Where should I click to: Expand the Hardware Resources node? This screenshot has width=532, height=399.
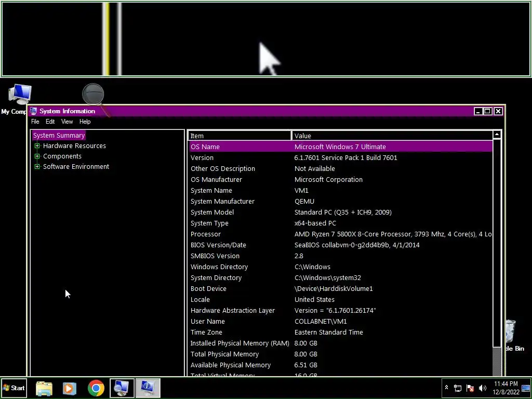[37, 146]
